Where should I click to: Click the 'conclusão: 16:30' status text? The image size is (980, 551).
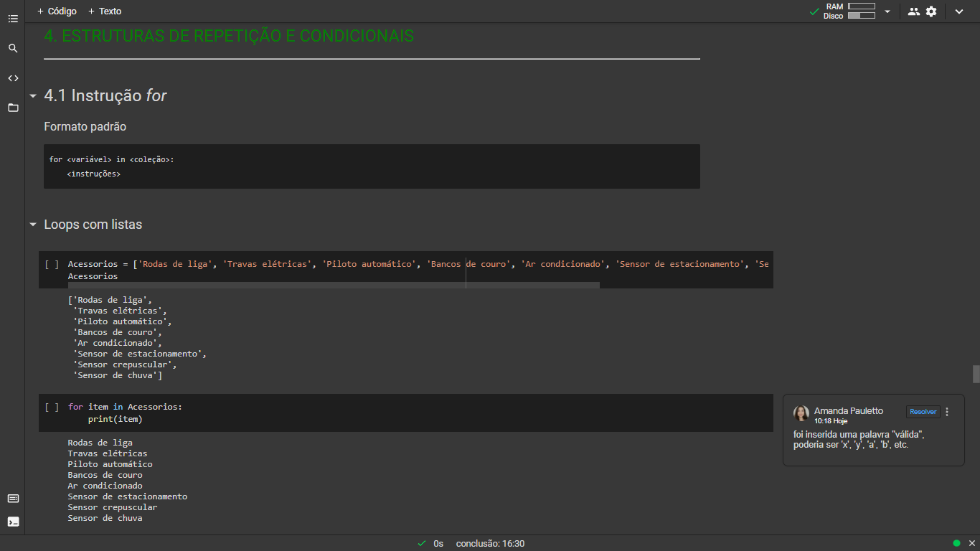point(490,544)
